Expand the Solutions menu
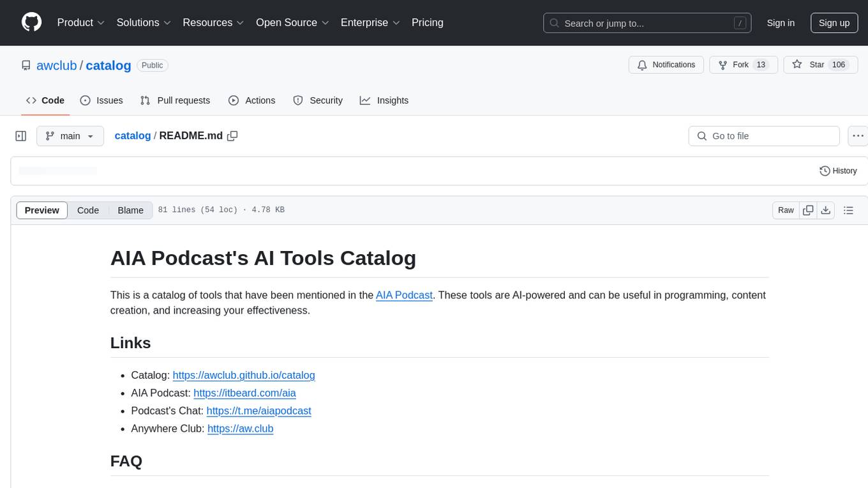 click(x=144, y=22)
